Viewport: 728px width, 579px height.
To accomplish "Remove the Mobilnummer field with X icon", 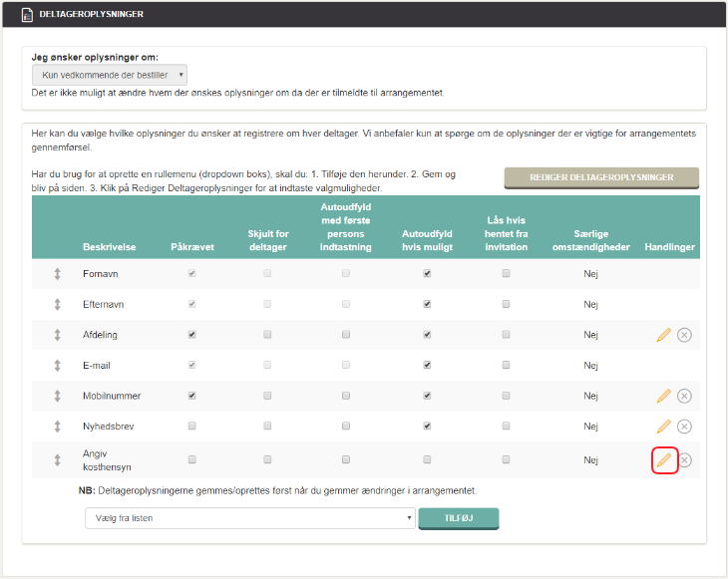I will (684, 396).
